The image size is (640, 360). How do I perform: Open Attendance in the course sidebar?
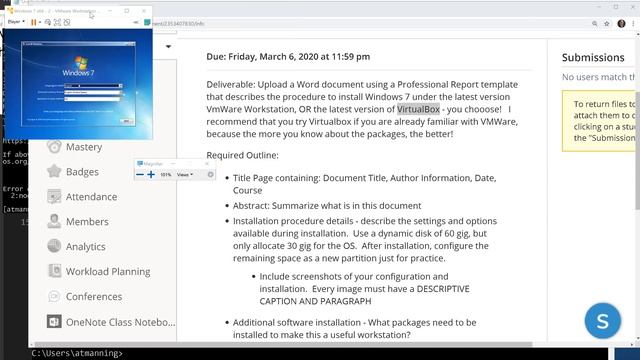(x=91, y=197)
